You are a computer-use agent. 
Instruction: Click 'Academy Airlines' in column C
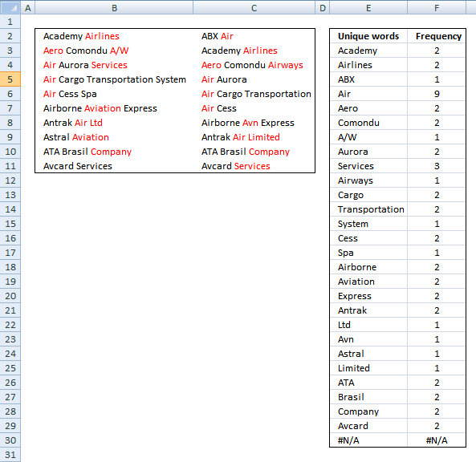click(x=254, y=51)
